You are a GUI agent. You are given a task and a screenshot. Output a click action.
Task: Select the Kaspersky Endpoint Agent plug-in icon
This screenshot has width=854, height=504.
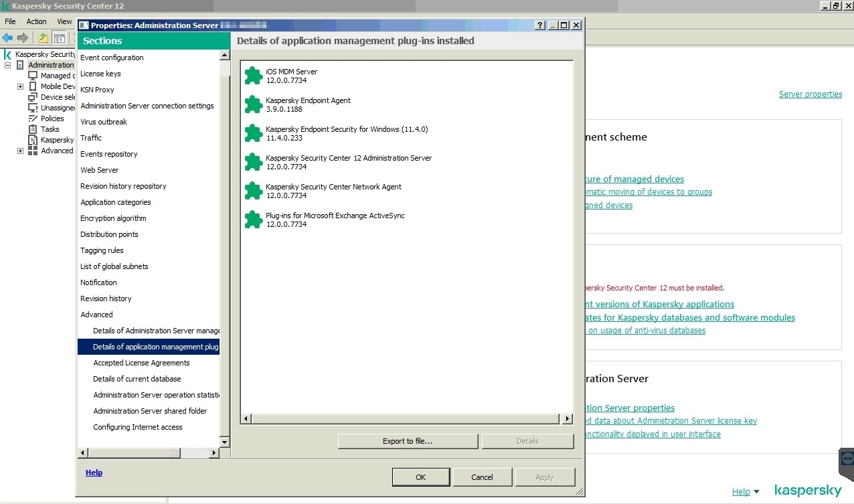click(x=253, y=104)
